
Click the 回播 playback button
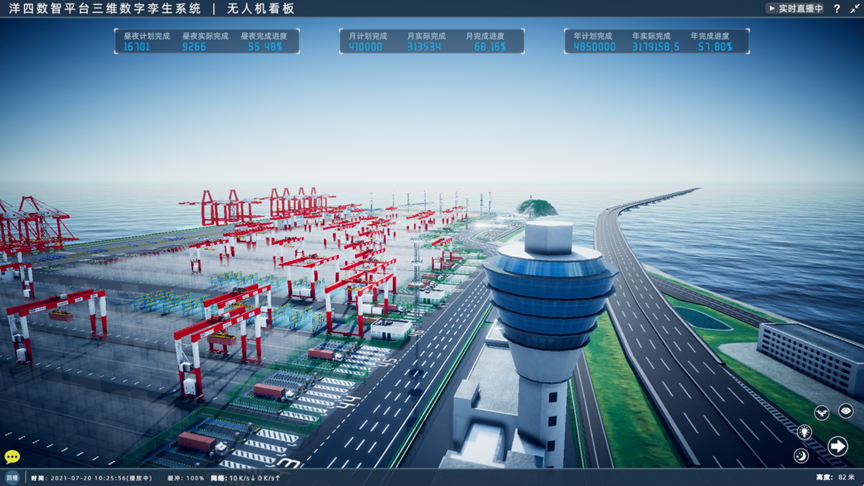(12, 478)
